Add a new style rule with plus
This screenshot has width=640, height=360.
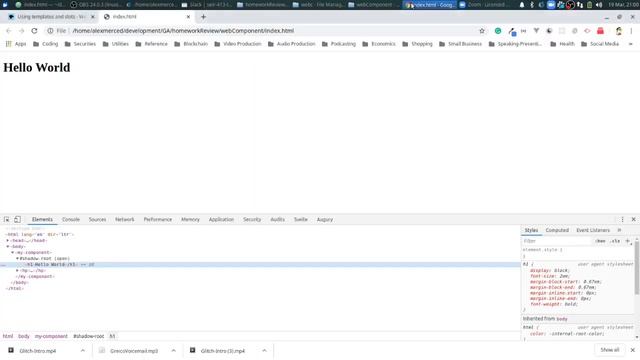628,241
